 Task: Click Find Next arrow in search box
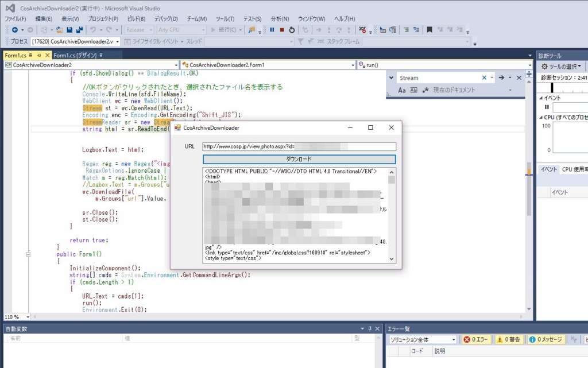coord(501,78)
